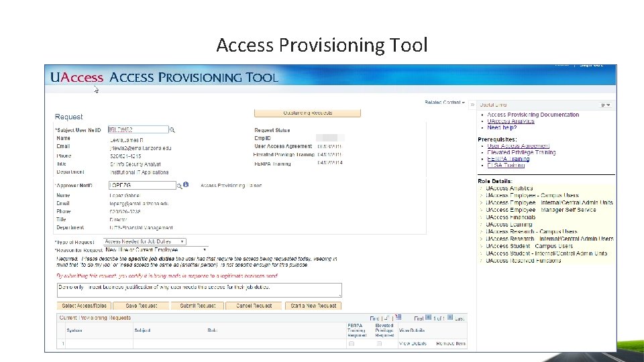Expand UAccess Student - Campus Users role
The width and height of the screenshot is (644, 362).
pyautogui.click(x=482, y=246)
